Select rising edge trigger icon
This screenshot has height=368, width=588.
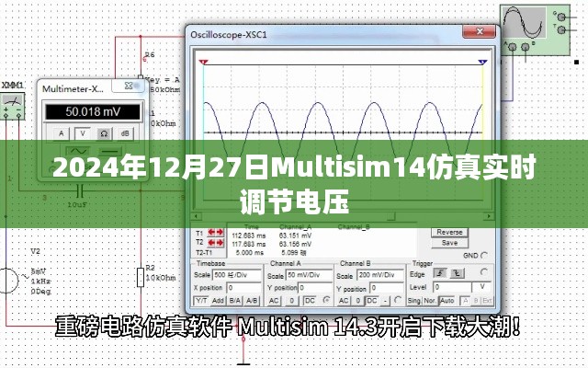point(440,273)
